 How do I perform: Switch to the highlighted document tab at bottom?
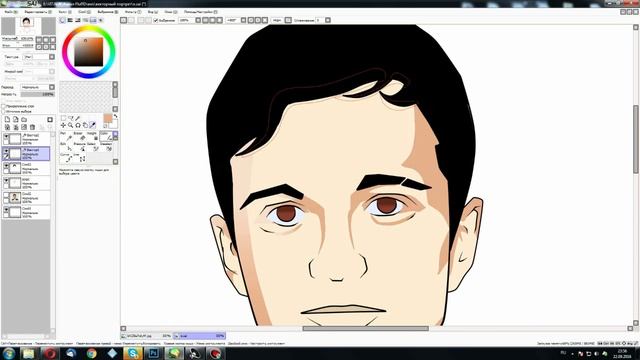point(200,336)
